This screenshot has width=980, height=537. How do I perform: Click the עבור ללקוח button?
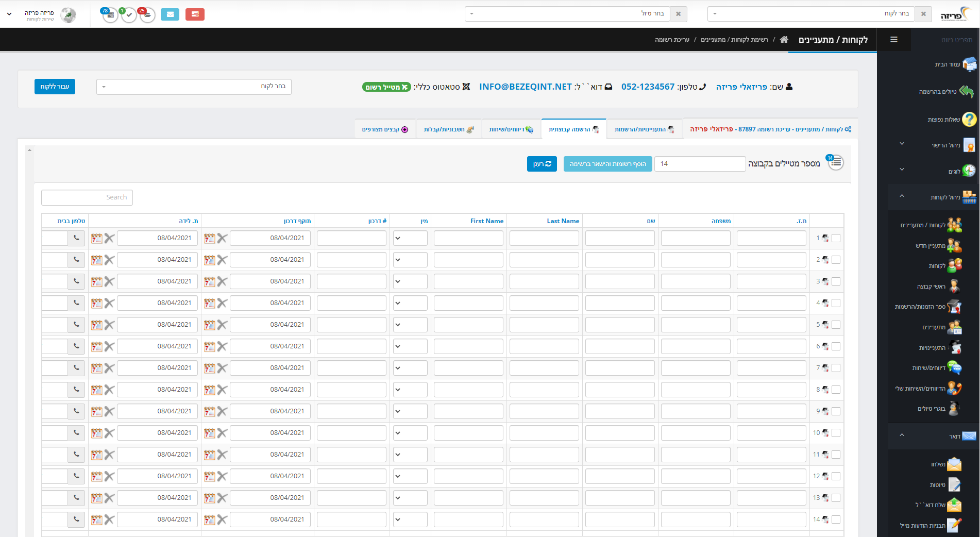pyautogui.click(x=55, y=87)
